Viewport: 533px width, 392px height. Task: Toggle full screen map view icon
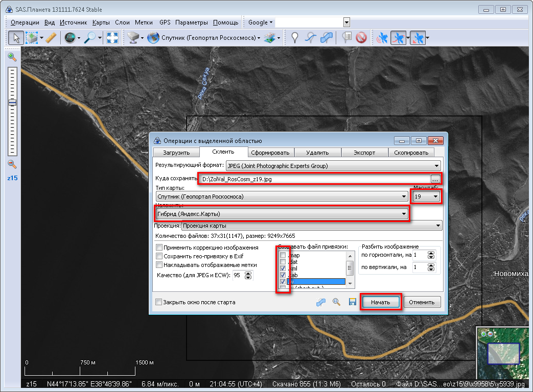pos(112,38)
